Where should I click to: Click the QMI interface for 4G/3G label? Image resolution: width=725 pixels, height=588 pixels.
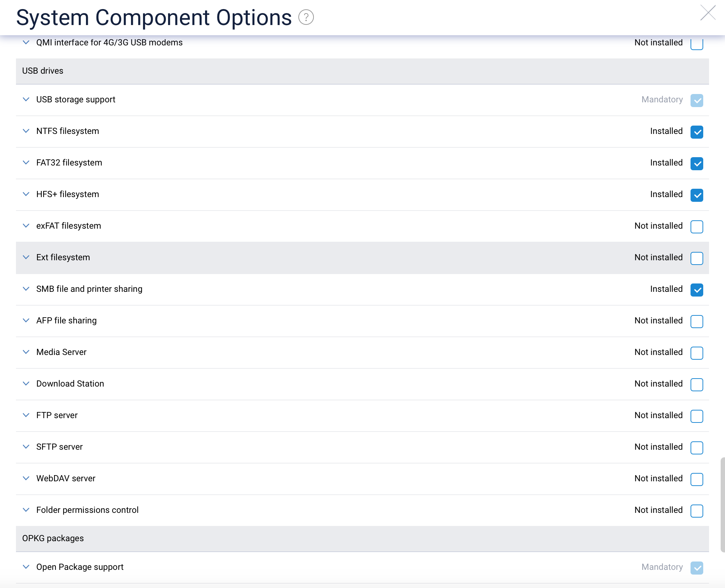[109, 42]
